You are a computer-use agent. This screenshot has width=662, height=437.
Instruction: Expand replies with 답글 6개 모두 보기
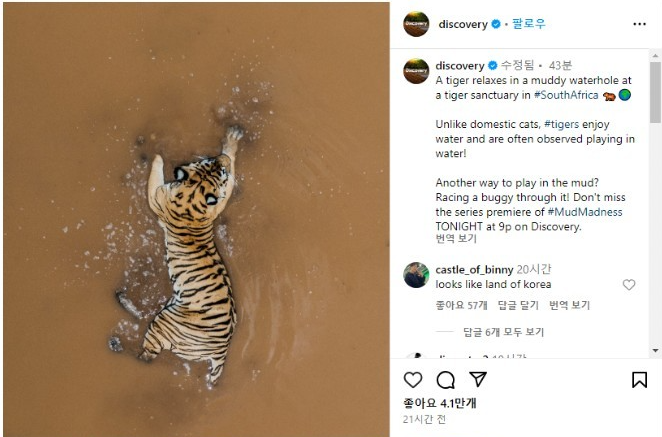[x=503, y=332]
